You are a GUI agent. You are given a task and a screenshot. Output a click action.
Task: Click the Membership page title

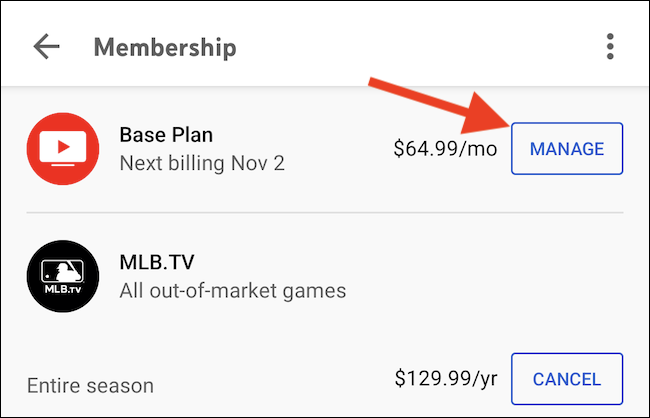[165, 47]
